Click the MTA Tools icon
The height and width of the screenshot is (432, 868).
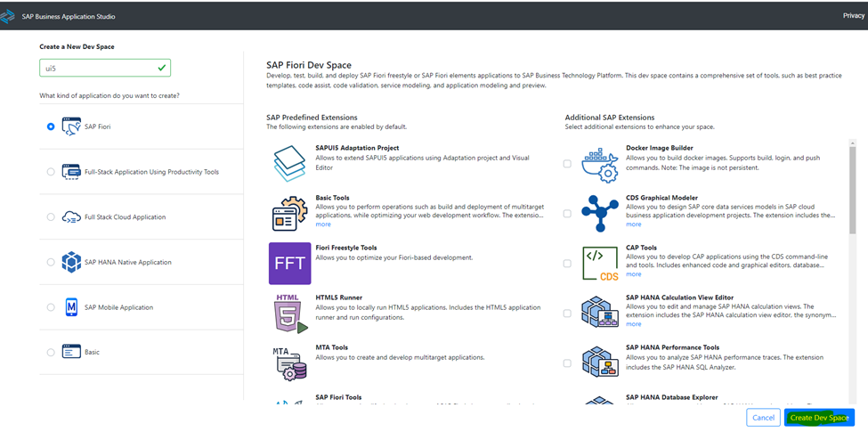pyautogui.click(x=289, y=363)
